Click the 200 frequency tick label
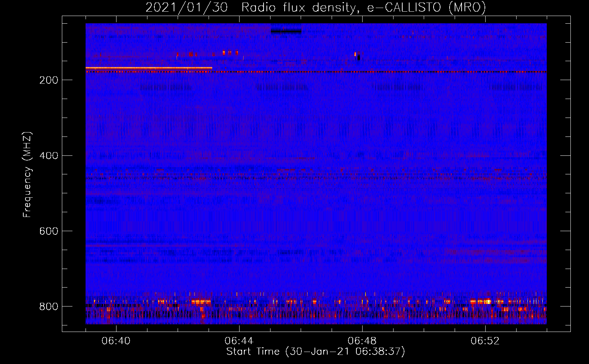 49,80
